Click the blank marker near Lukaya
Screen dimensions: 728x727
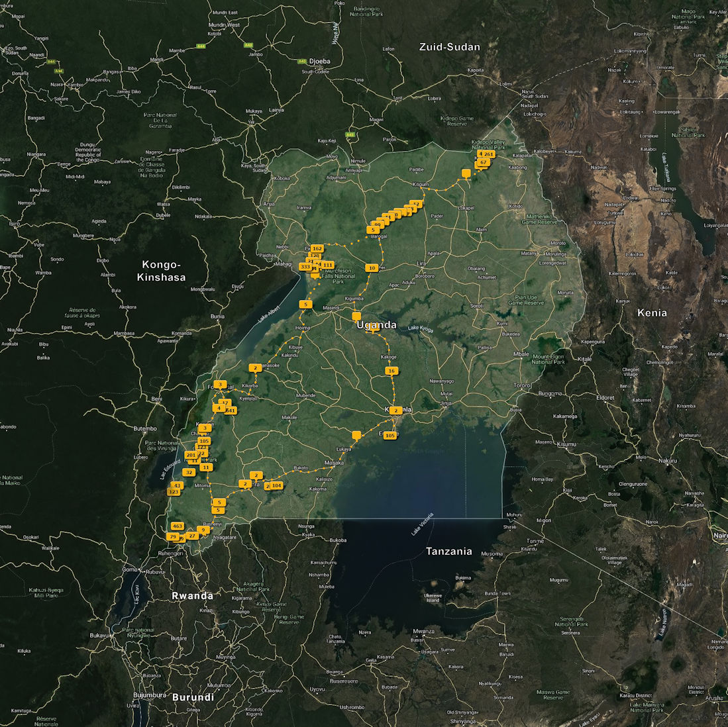[357, 434]
